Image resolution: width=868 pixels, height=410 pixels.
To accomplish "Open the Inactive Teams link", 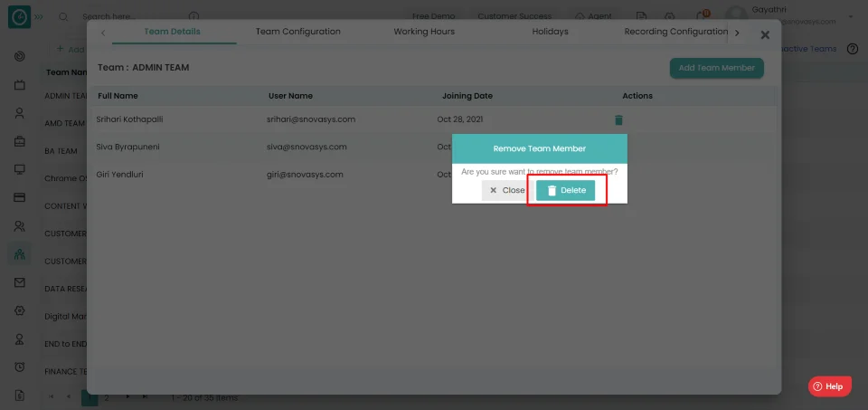I will [x=808, y=49].
